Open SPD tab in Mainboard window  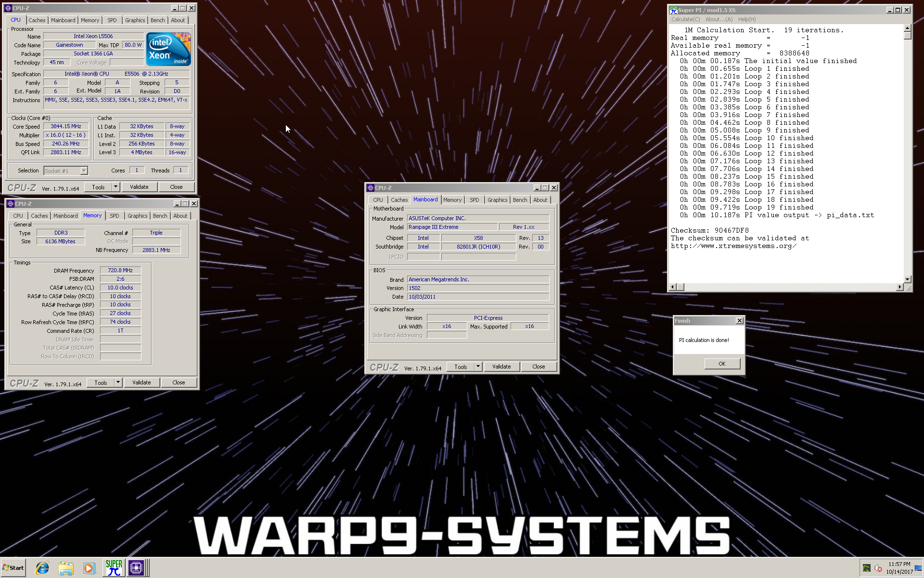pos(475,200)
